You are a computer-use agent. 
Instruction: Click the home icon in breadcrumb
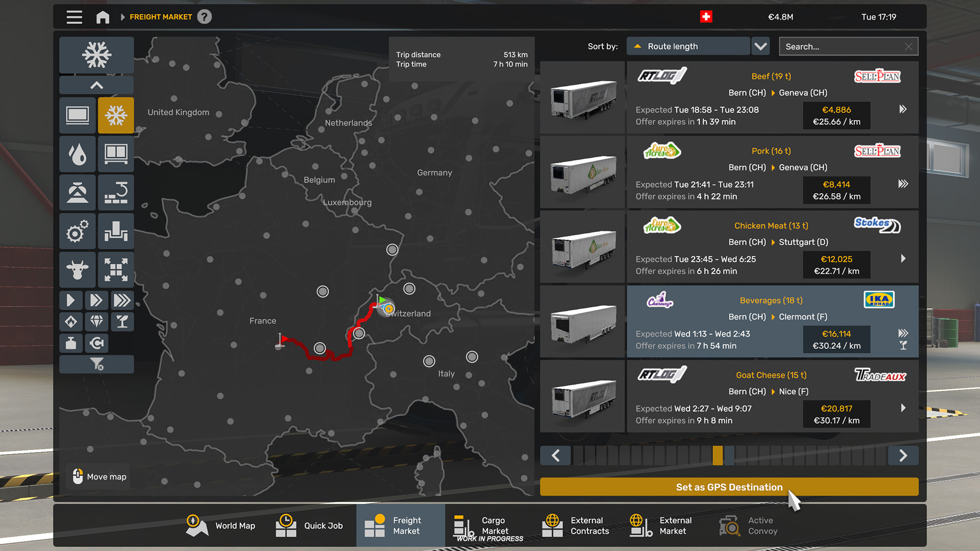coord(103,17)
